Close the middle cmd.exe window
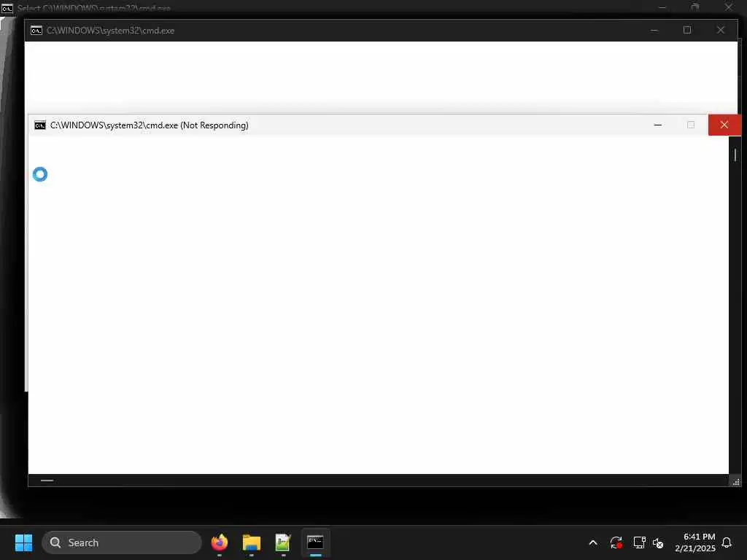The width and height of the screenshot is (747, 560). (720, 30)
